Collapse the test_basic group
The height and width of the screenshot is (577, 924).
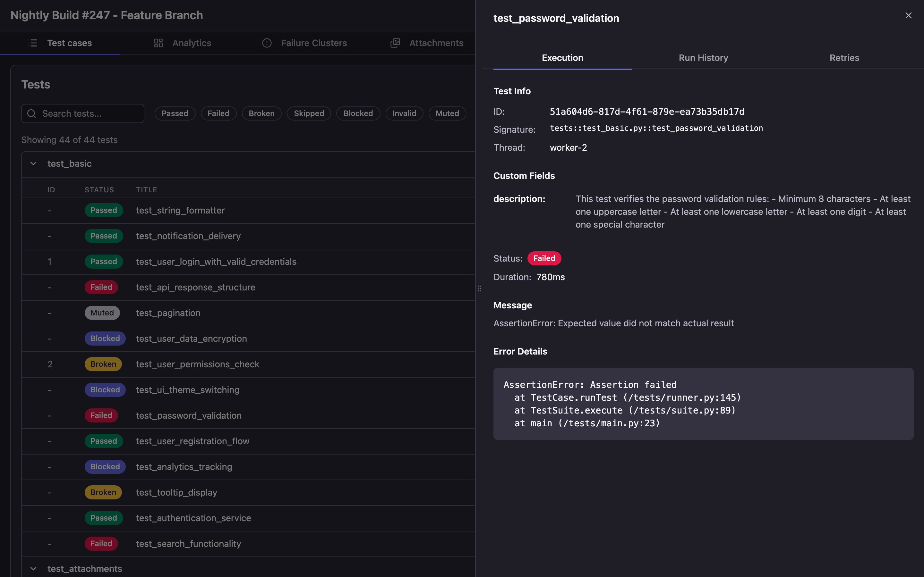(33, 163)
